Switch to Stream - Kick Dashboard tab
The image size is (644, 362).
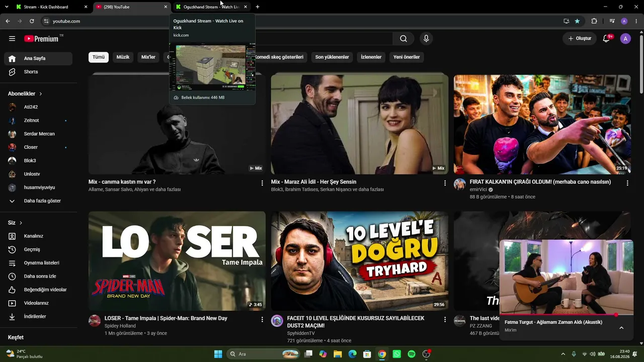click(x=52, y=7)
